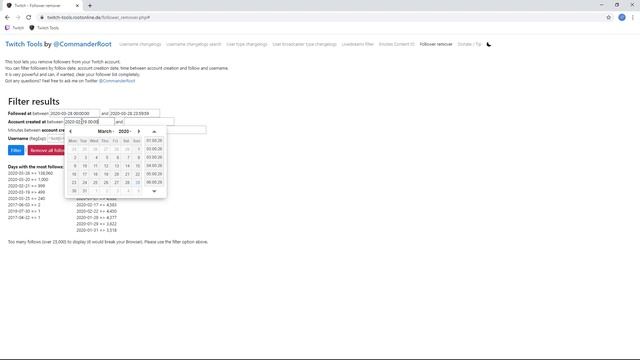Open Twitch bookmark

coord(14,28)
